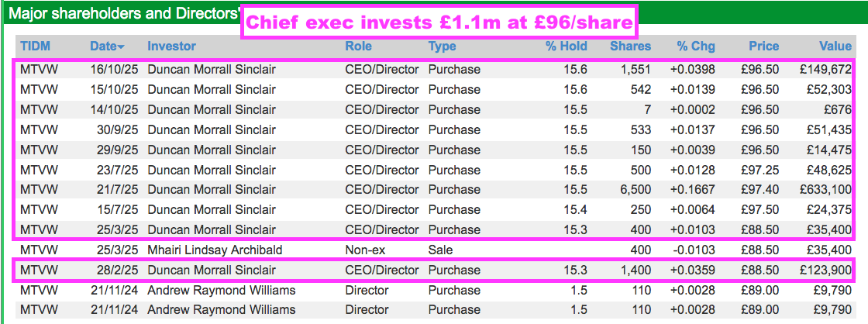
Task: Click the 14/10/25 date cell
Action: tap(115, 109)
